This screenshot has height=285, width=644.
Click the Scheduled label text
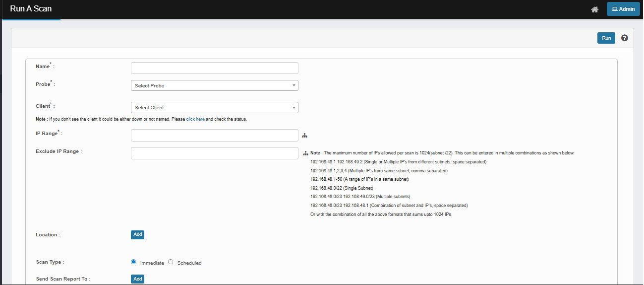pos(189,263)
